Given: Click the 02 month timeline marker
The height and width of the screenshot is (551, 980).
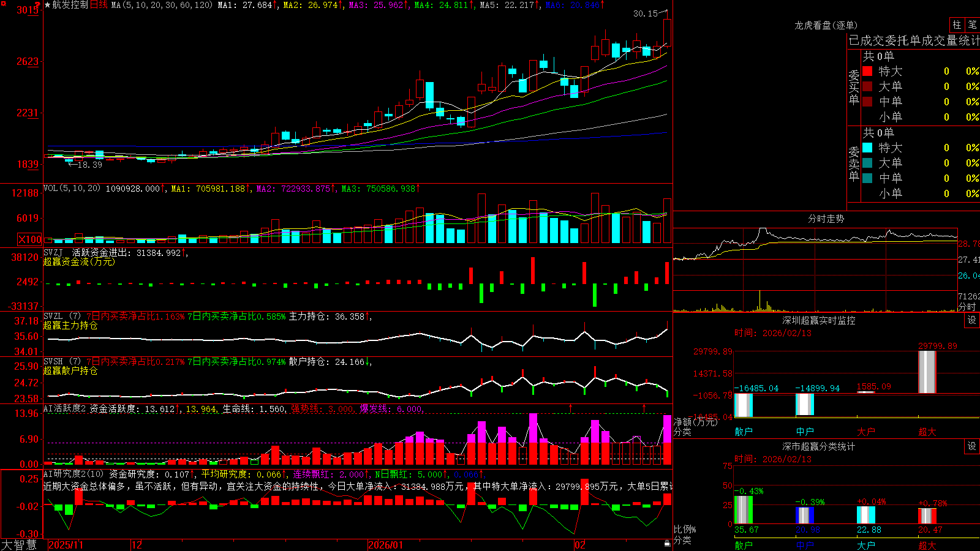Looking at the screenshot, I should point(579,545).
